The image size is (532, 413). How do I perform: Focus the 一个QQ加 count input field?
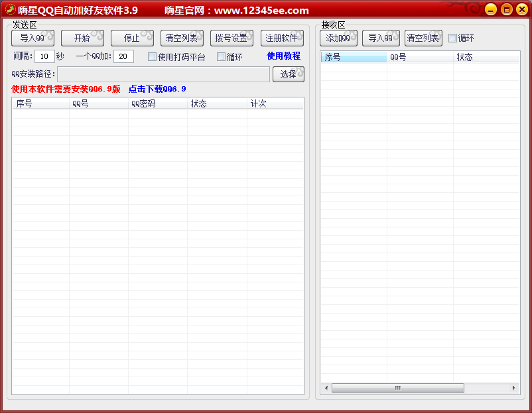point(123,56)
